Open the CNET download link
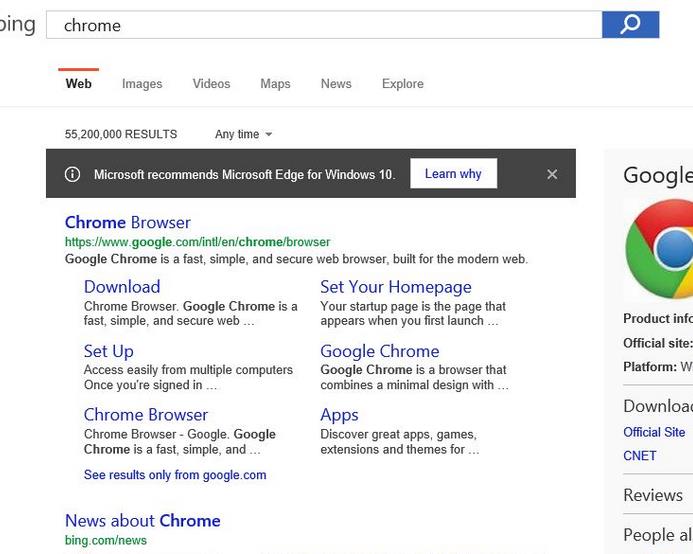This screenshot has width=693, height=554. pos(640,455)
